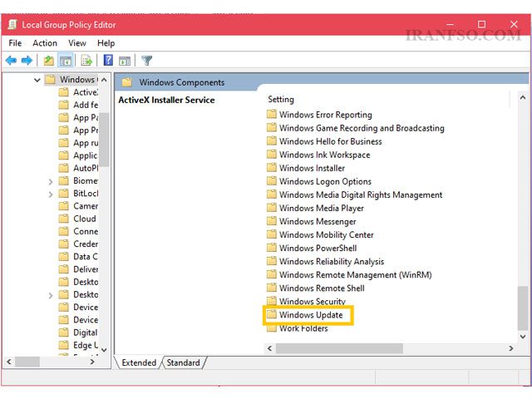Collapse the Windows Components tree node
The height and width of the screenshot is (399, 532).
click(x=37, y=80)
